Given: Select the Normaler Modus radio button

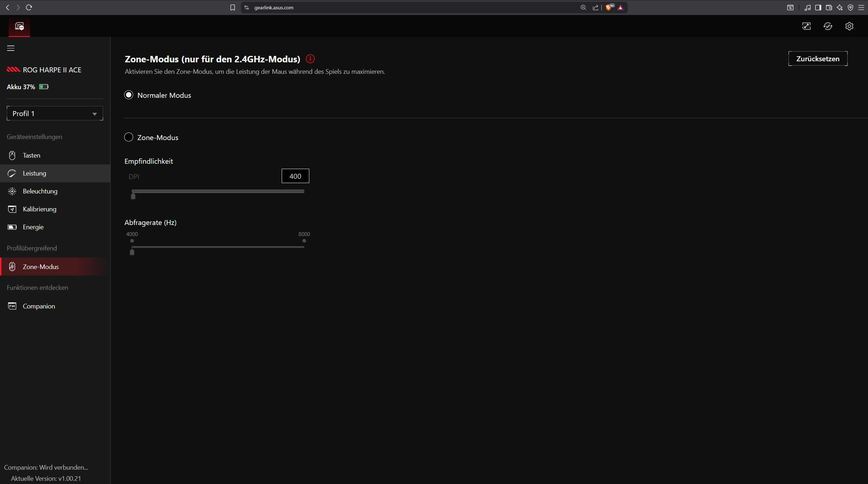Looking at the screenshot, I should (x=128, y=95).
